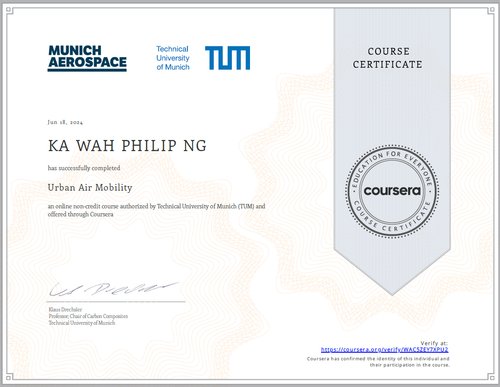Select the signer name Klaus Drechsler

65,309
